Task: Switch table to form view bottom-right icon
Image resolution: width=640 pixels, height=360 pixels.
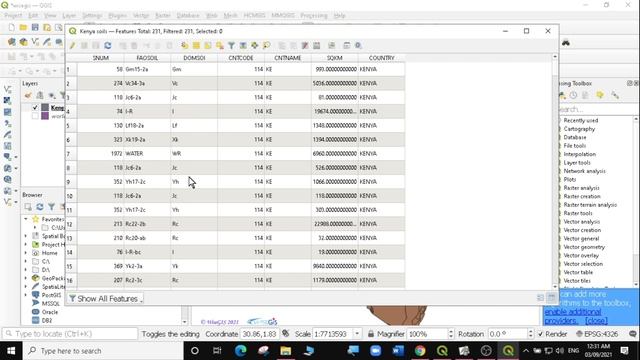Action: (x=540, y=298)
